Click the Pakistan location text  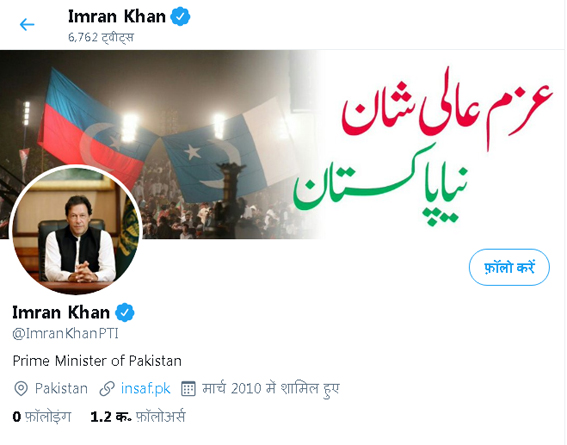click(61, 389)
